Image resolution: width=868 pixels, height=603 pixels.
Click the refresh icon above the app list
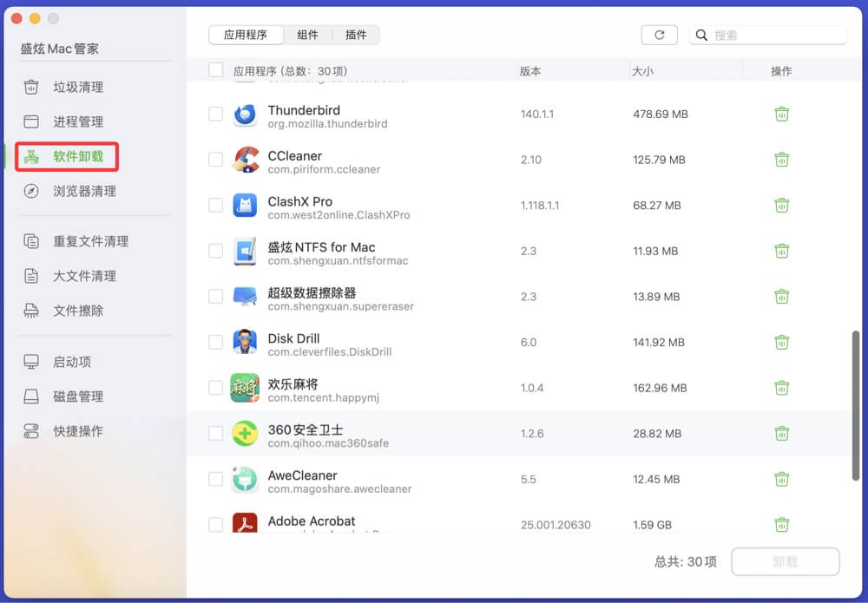click(659, 35)
